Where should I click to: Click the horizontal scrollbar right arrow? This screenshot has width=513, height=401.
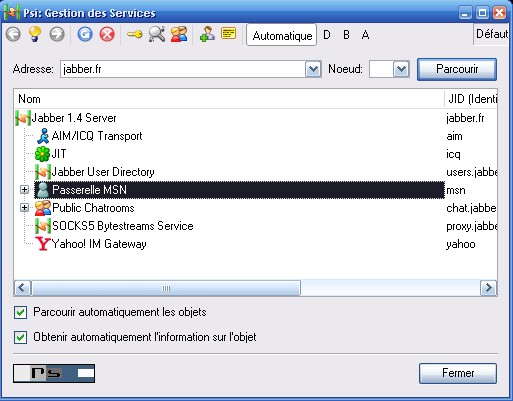point(488,288)
